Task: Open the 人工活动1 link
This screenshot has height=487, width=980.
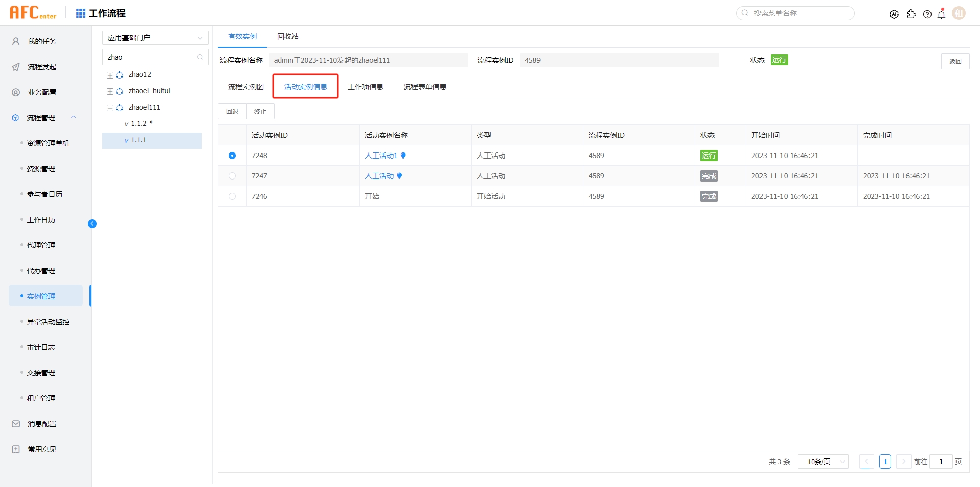Action: click(x=381, y=156)
